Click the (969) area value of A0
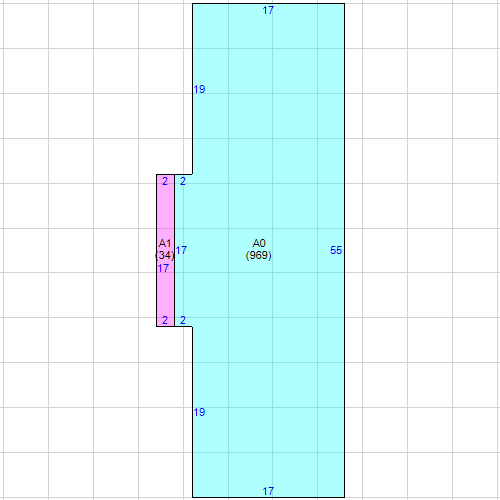The width and height of the screenshot is (500, 500). 259,255
